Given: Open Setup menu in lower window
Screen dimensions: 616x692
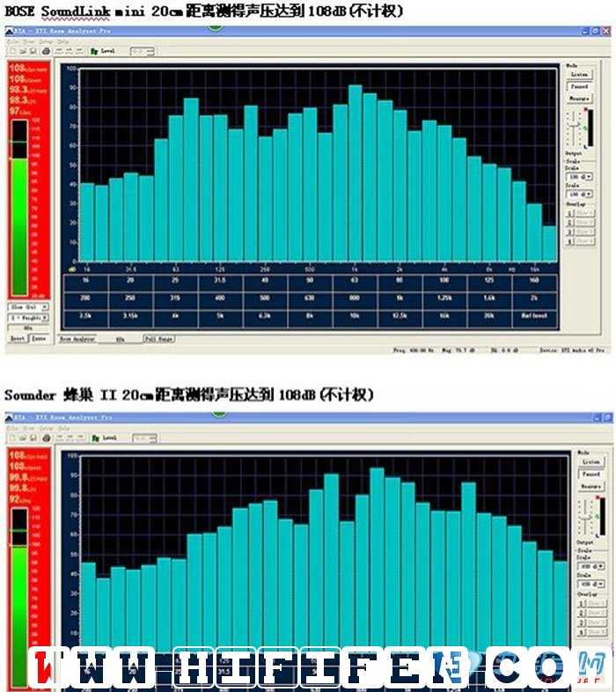Looking at the screenshot, I should pyautogui.click(x=46, y=428).
